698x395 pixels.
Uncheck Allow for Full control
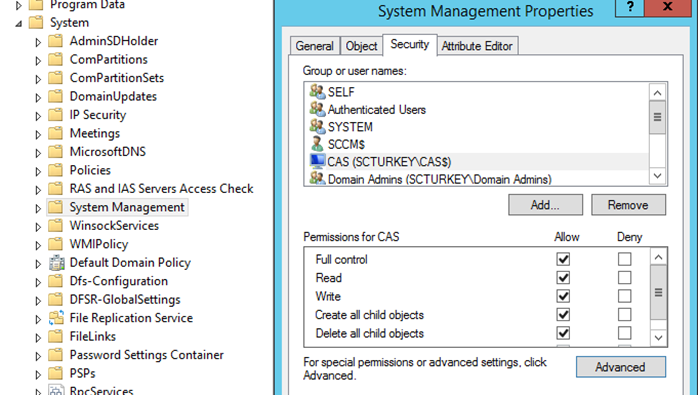point(563,259)
